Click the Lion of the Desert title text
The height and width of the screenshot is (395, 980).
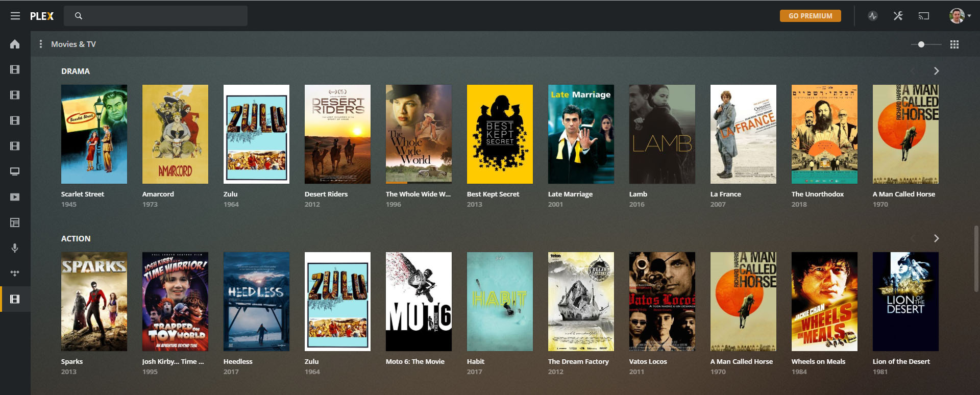901,361
